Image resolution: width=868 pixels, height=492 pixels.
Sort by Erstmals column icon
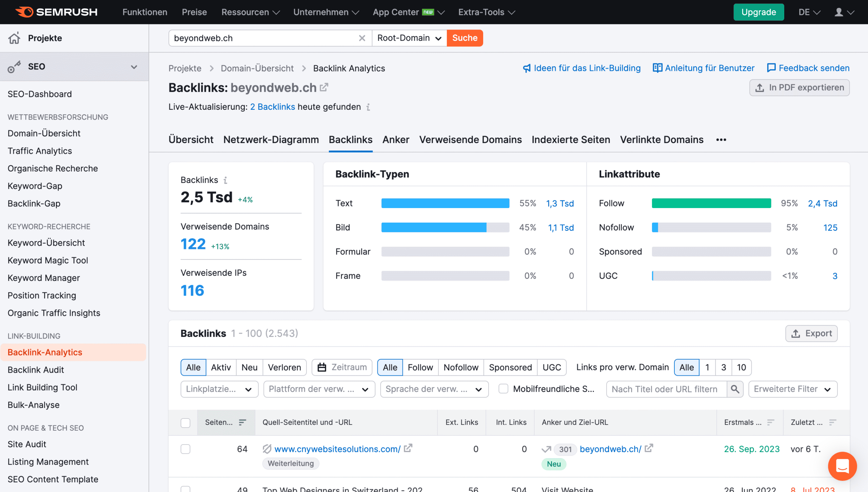click(770, 423)
